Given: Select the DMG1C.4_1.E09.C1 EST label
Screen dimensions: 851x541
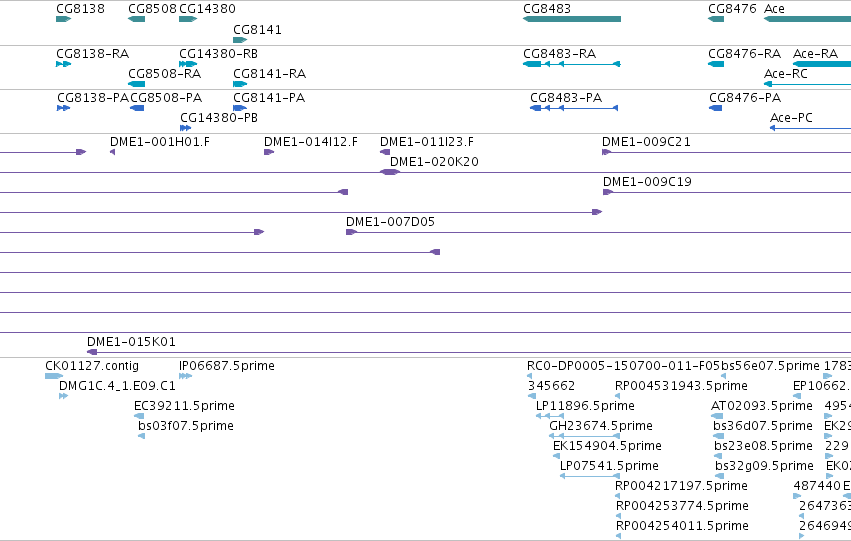Looking at the screenshot, I should tap(117, 386).
